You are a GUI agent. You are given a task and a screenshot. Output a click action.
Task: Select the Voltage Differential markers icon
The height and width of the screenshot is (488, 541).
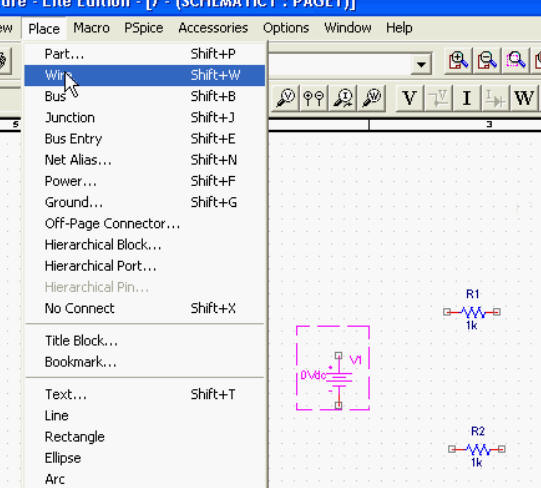313,98
